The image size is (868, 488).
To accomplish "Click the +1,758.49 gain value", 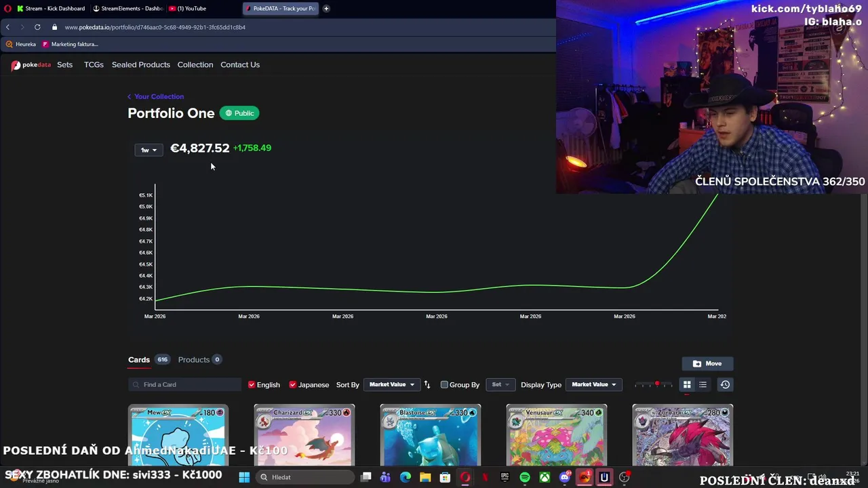I will tap(252, 148).
